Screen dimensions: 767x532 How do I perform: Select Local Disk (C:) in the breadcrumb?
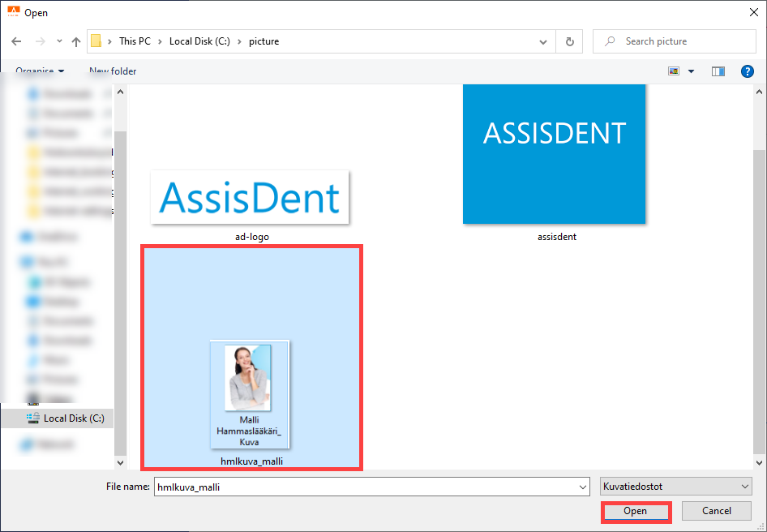pos(199,41)
